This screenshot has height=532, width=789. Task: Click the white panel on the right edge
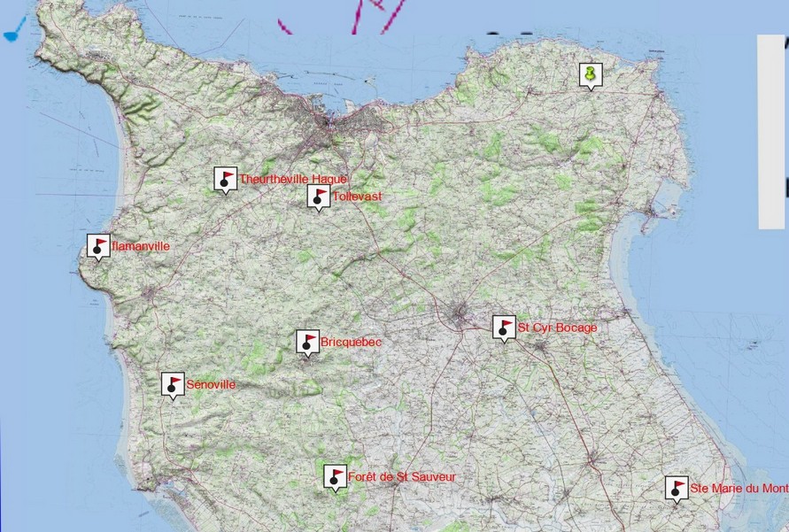click(772, 132)
